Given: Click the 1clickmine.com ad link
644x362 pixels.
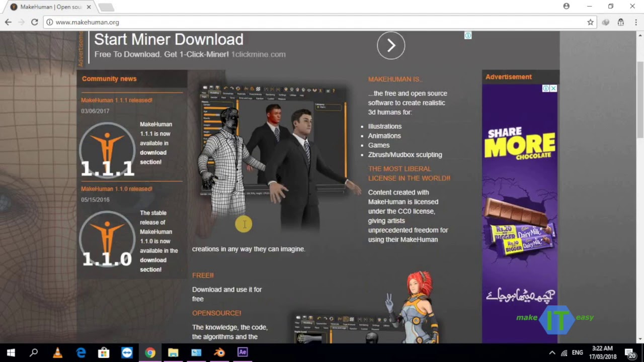Looking at the screenshot, I should point(258,54).
